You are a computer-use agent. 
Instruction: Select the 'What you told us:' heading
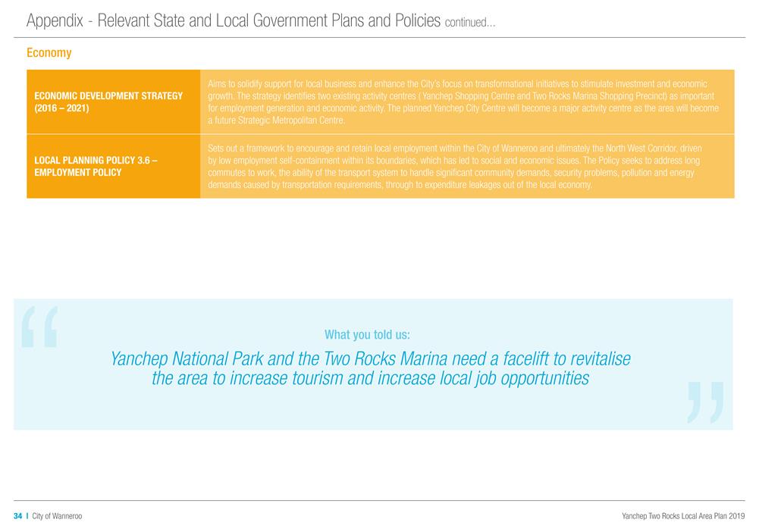point(367,334)
